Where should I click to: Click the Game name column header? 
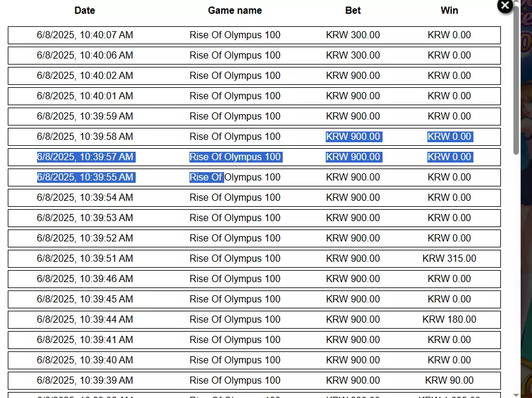pyautogui.click(x=235, y=11)
